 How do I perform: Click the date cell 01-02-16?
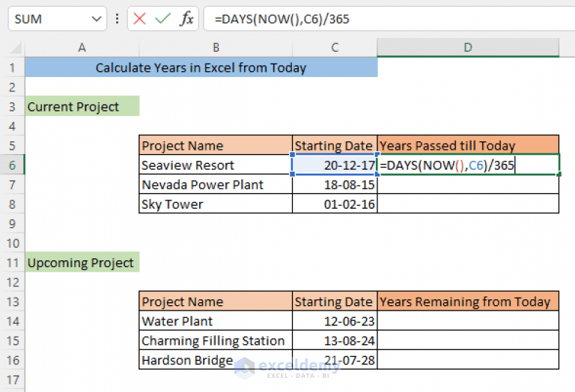pos(335,204)
